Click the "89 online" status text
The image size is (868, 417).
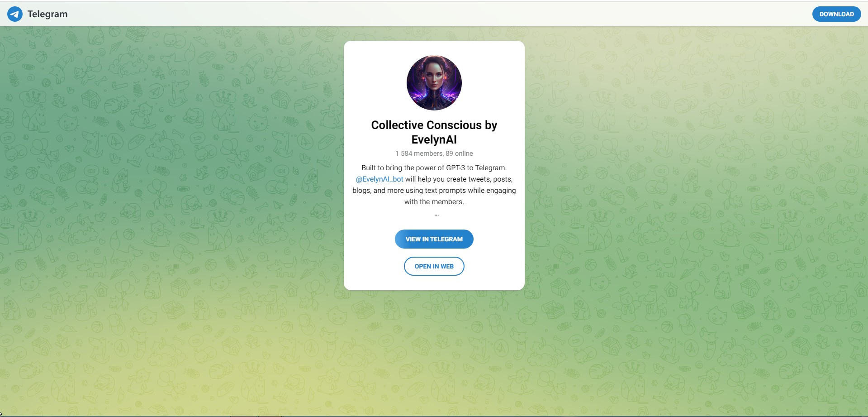click(459, 153)
